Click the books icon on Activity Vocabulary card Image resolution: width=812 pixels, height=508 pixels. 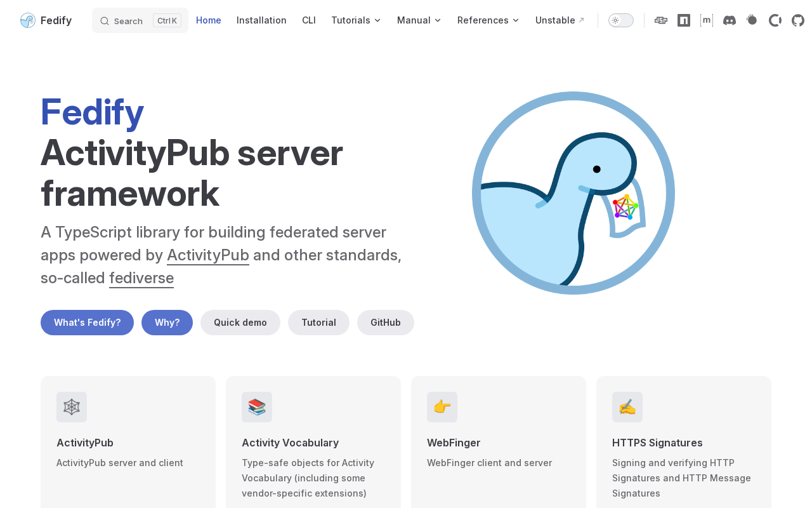pyautogui.click(x=257, y=407)
